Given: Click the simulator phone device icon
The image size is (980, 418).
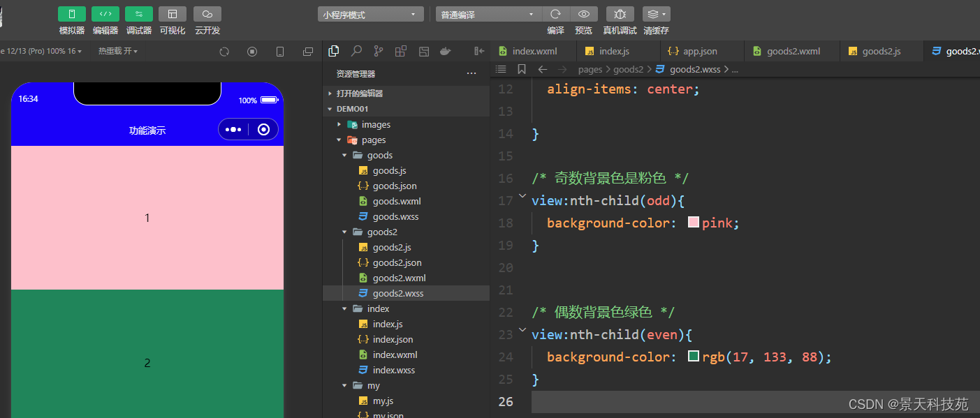Looking at the screenshot, I should pos(280,52).
